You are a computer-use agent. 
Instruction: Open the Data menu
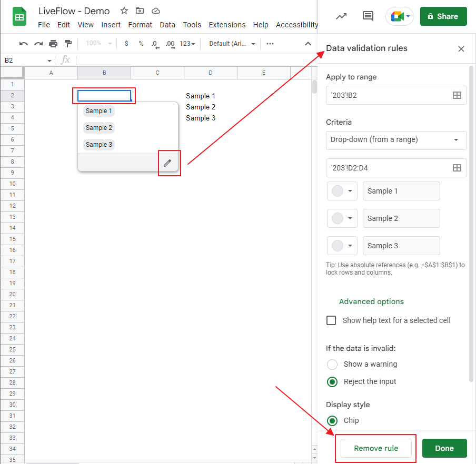click(167, 25)
